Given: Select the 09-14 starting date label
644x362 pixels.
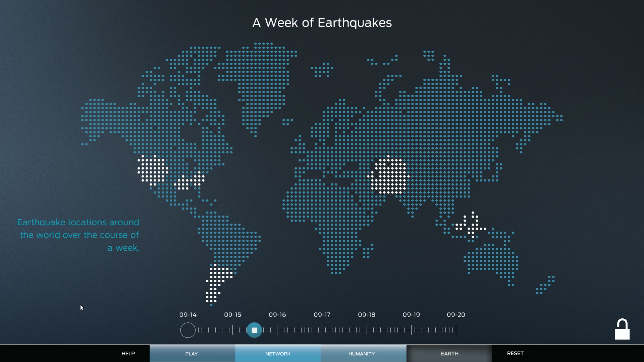Looking at the screenshot, I should pyautogui.click(x=188, y=315).
